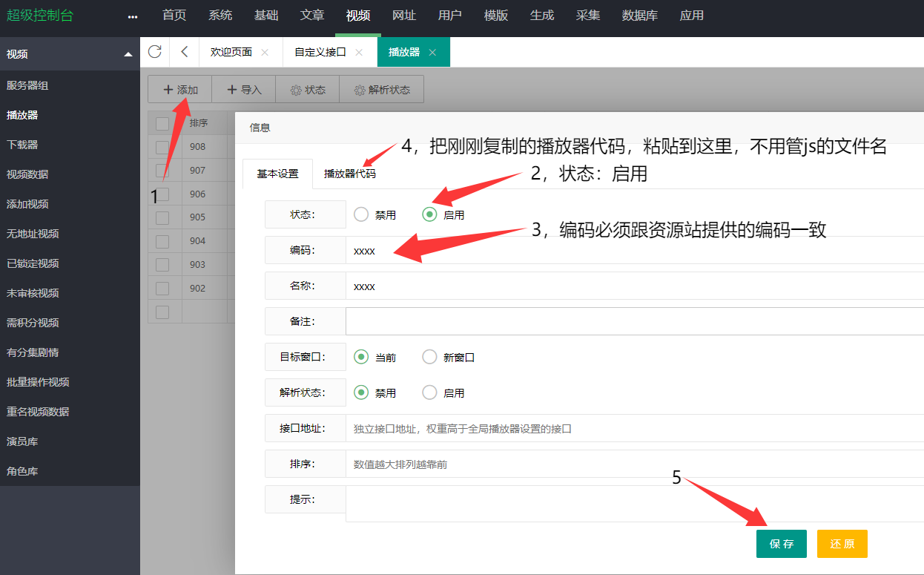Click the 接口地址 text field

tap(630, 429)
